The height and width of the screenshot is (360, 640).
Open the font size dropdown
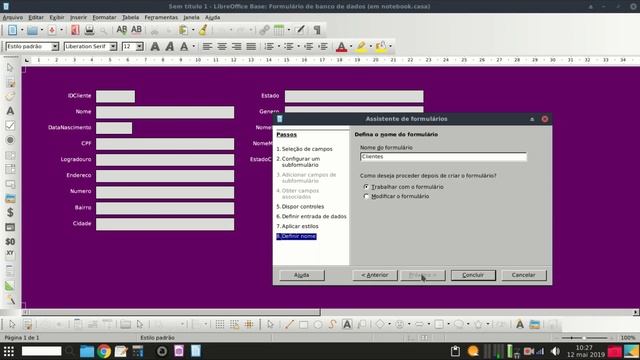point(140,47)
